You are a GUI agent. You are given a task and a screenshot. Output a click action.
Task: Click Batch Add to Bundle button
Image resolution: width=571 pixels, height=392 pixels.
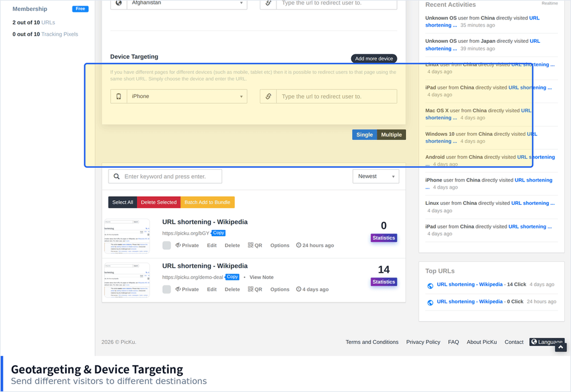(x=207, y=203)
